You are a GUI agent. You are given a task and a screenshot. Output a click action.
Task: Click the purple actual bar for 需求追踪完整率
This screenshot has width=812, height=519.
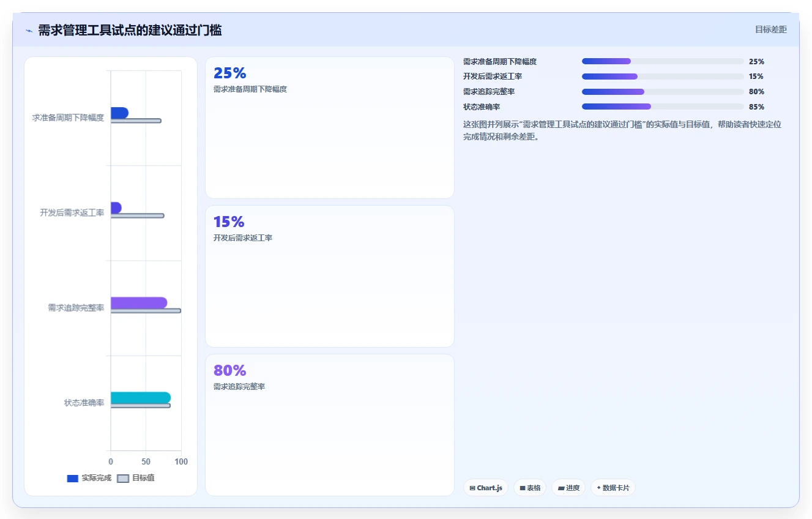pos(139,302)
